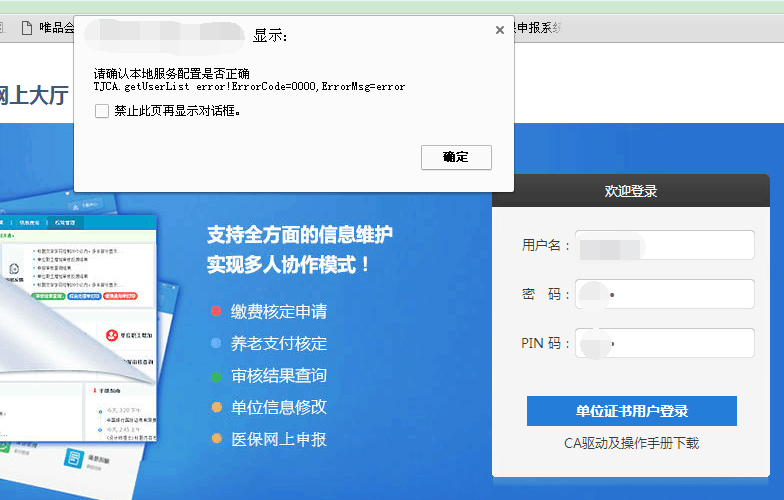Click the red dot beside 缴费核定申请

pyautogui.click(x=216, y=312)
